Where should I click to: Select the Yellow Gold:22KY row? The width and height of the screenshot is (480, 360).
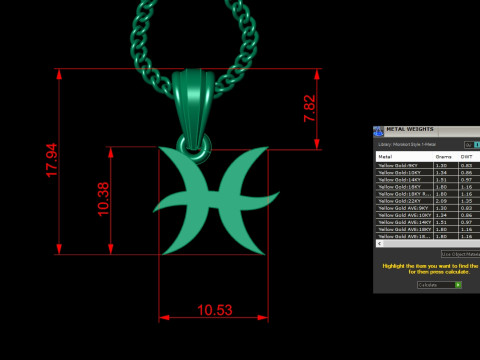tap(428, 201)
